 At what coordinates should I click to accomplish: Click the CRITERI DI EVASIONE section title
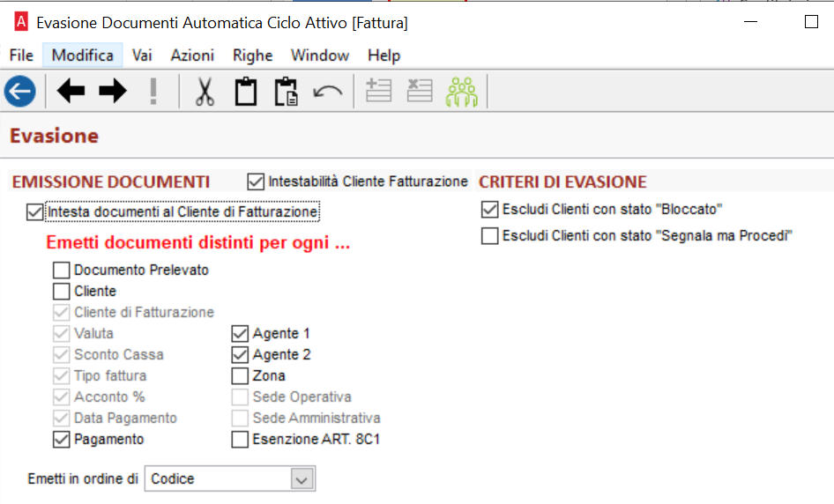(562, 182)
